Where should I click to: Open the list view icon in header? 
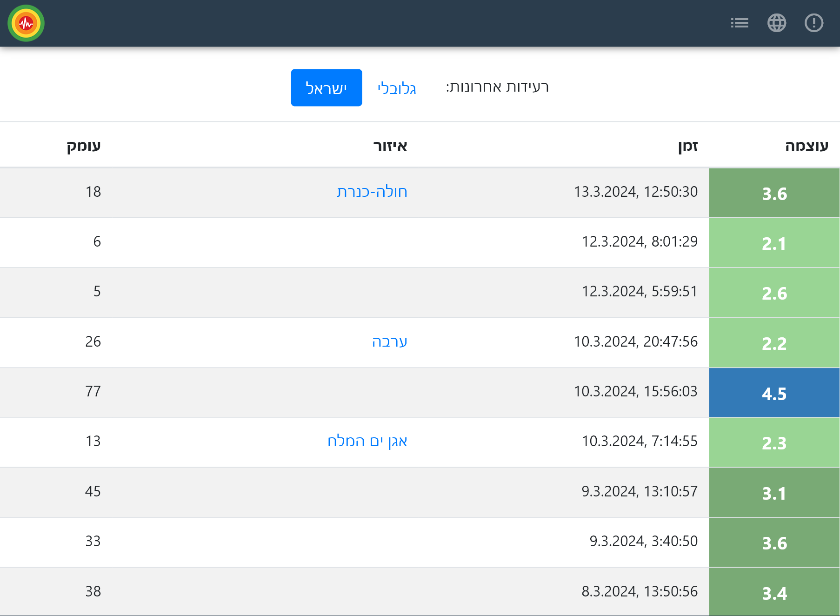pyautogui.click(x=739, y=23)
